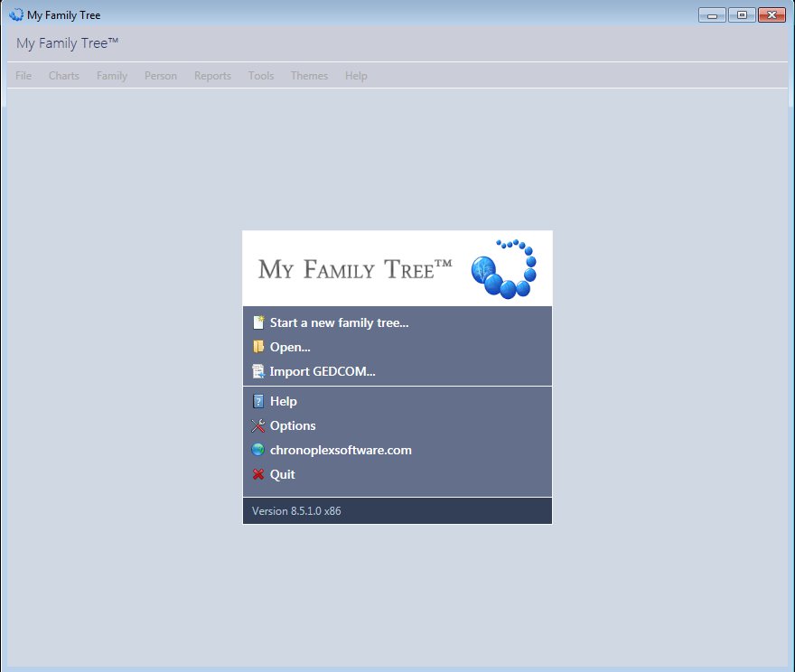Visit chronoplexsoftware.com from the menu

coord(341,450)
